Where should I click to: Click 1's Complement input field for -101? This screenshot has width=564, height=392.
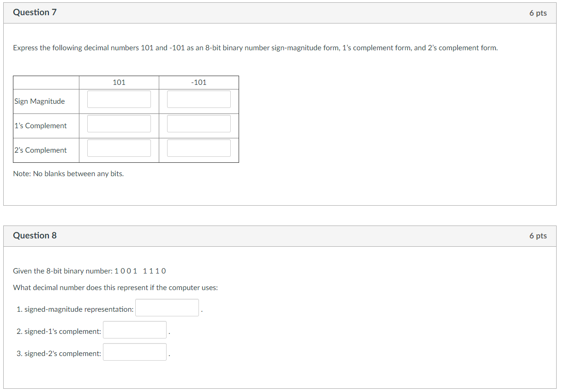(199, 124)
